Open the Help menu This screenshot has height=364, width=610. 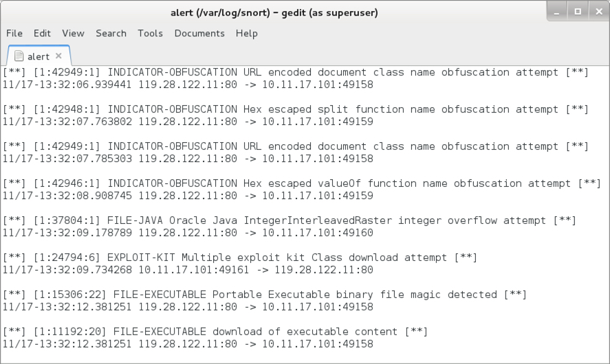pos(247,34)
